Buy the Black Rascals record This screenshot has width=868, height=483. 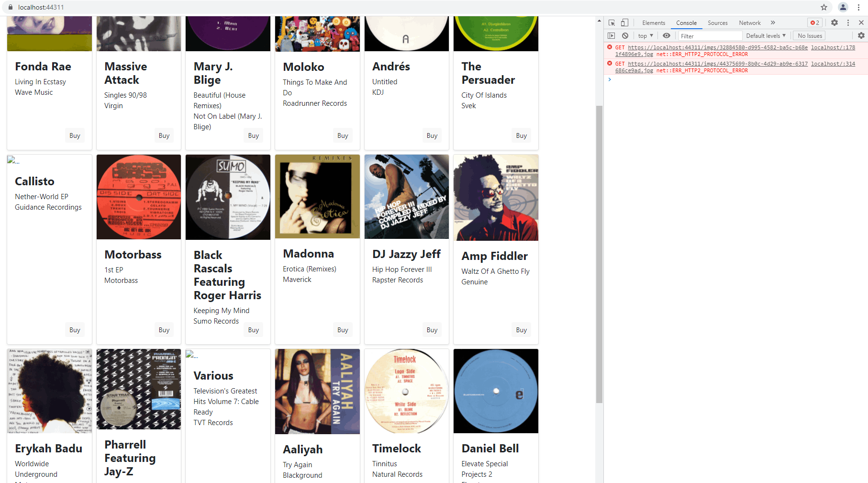tap(254, 330)
